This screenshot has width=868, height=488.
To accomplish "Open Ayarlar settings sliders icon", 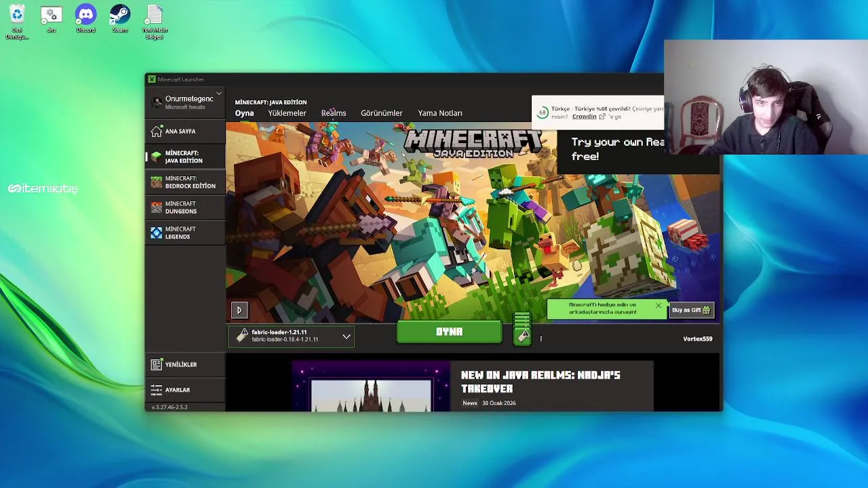I will point(157,390).
